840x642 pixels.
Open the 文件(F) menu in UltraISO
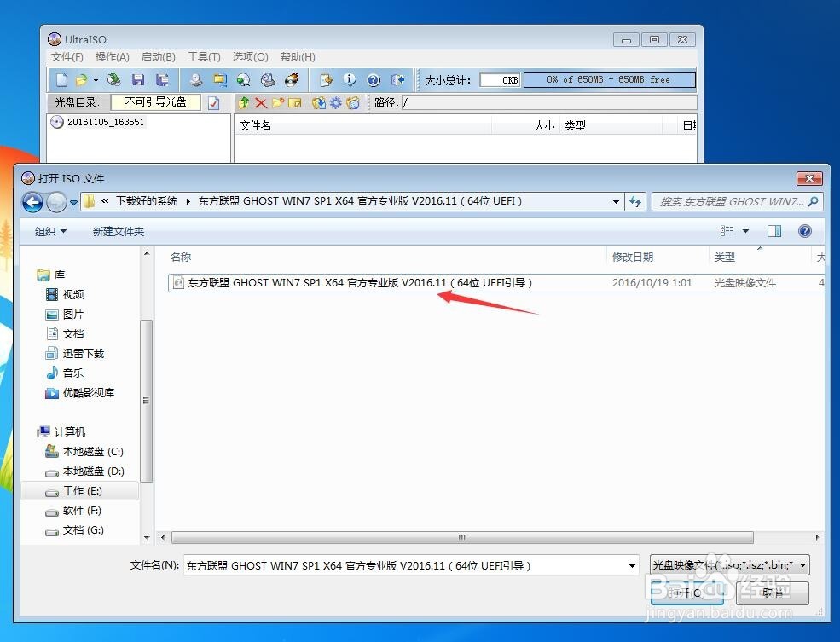click(67, 57)
